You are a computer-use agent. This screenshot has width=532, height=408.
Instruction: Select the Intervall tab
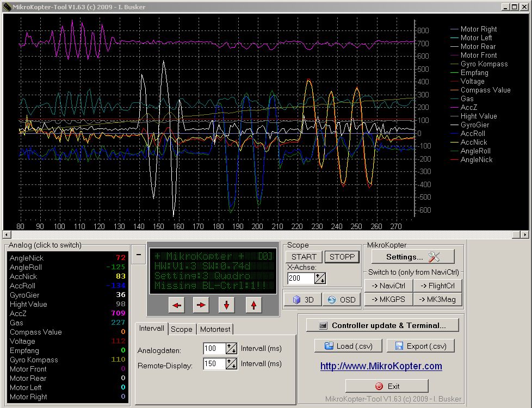tap(151, 329)
